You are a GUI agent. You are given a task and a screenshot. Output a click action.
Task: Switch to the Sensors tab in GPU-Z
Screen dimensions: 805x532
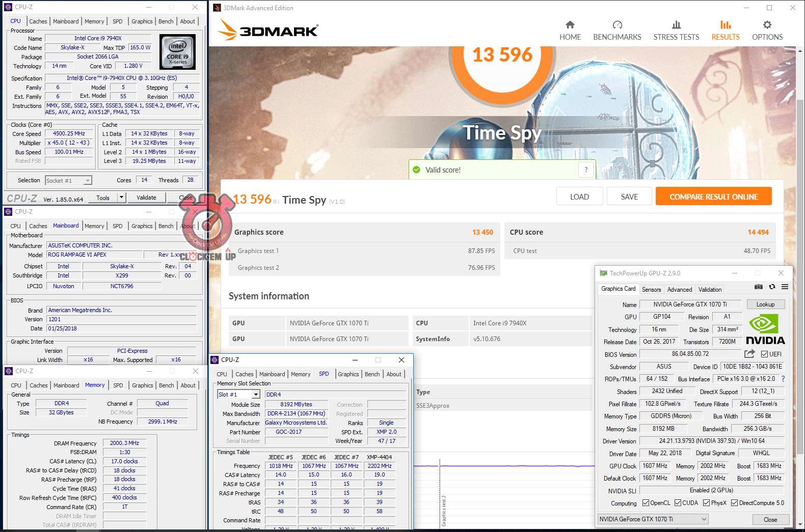click(x=651, y=290)
